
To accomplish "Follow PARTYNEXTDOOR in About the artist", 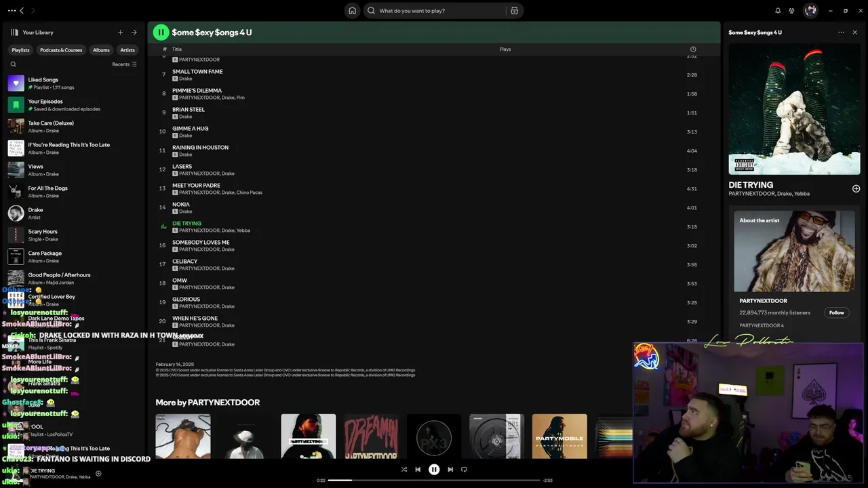I will pyautogui.click(x=837, y=312).
